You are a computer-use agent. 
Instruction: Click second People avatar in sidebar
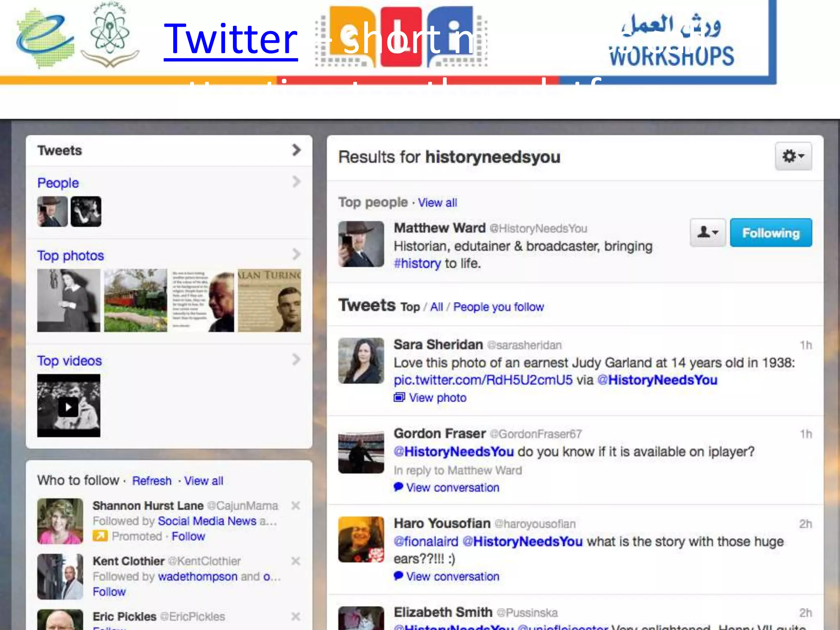tap(86, 211)
